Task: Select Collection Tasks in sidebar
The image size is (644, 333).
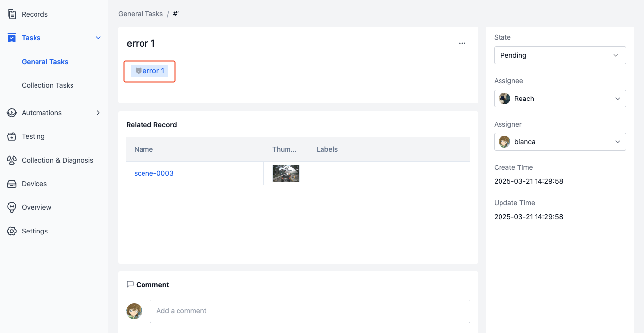Action: click(x=47, y=85)
